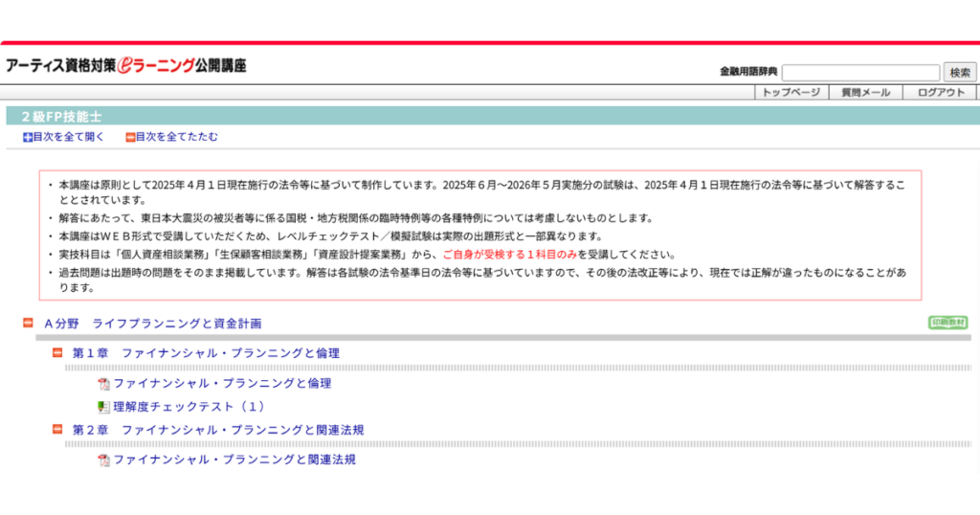
Task: Expand all contents via the 目次を全て開く link
Action: point(69,137)
